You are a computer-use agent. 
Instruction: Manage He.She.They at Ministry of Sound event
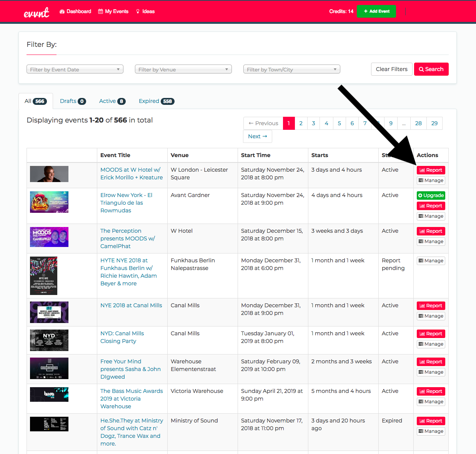pyautogui.click(x=431, y=431)
